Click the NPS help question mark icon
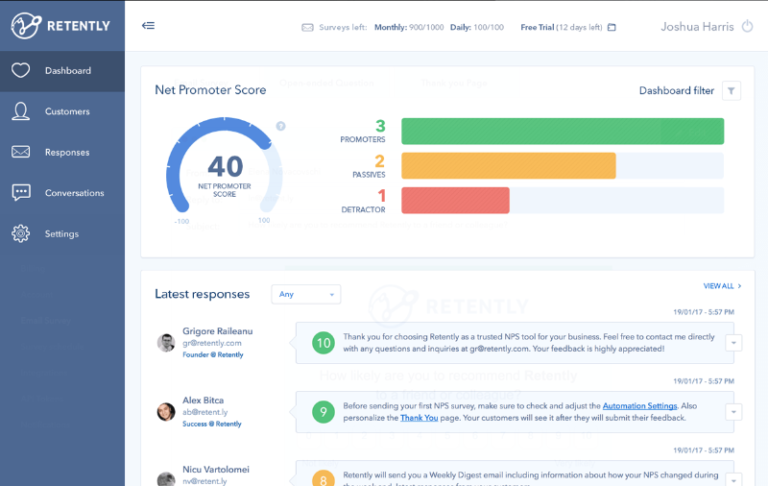 (281, 126)
